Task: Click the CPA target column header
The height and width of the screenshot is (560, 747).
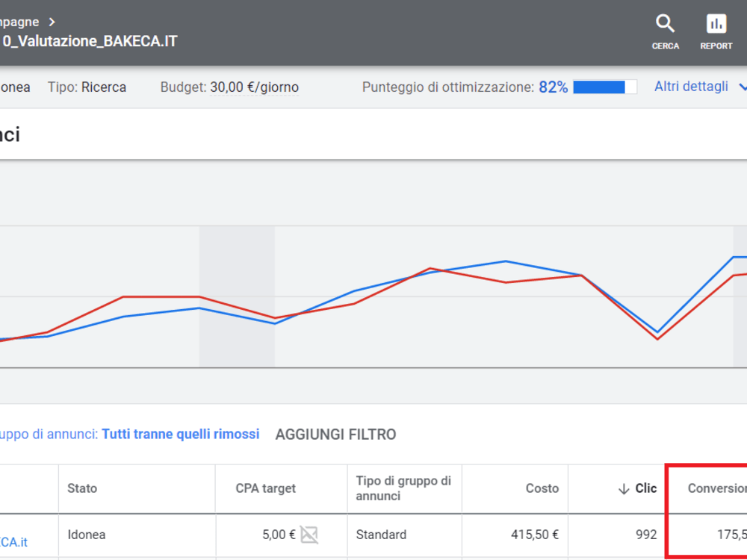Action: (x=265, y=488)
